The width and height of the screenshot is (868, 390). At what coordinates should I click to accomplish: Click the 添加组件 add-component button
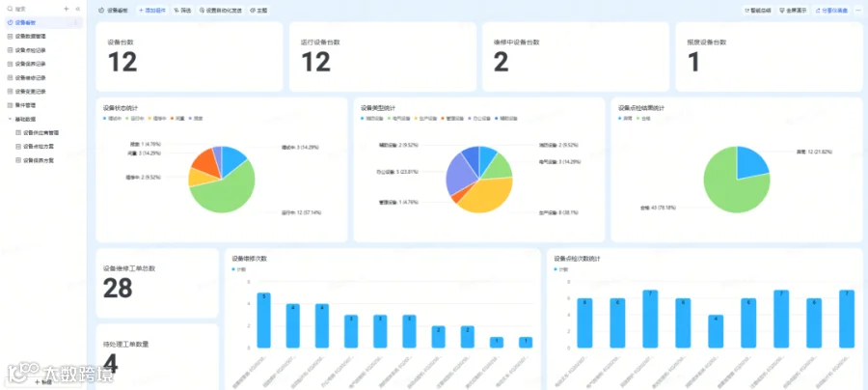point(151,11)
